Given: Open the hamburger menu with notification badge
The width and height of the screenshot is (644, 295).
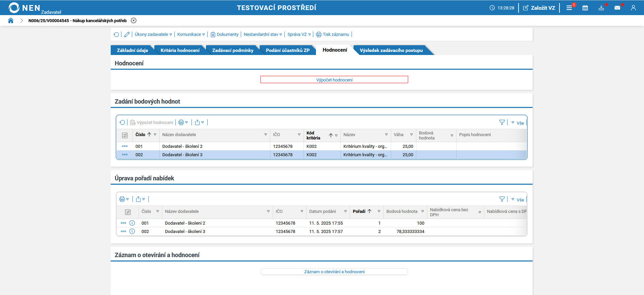Looking at the screenshot, I should click(569, 8).
